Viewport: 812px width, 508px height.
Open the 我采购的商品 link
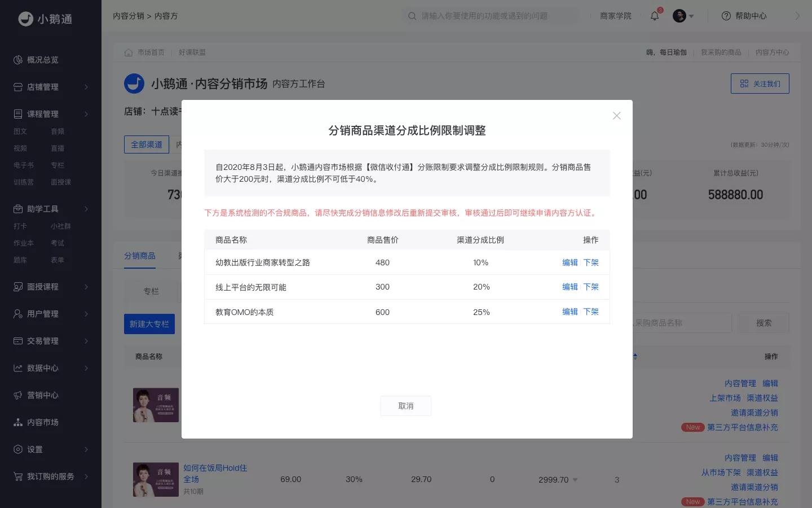click(721, 52)
